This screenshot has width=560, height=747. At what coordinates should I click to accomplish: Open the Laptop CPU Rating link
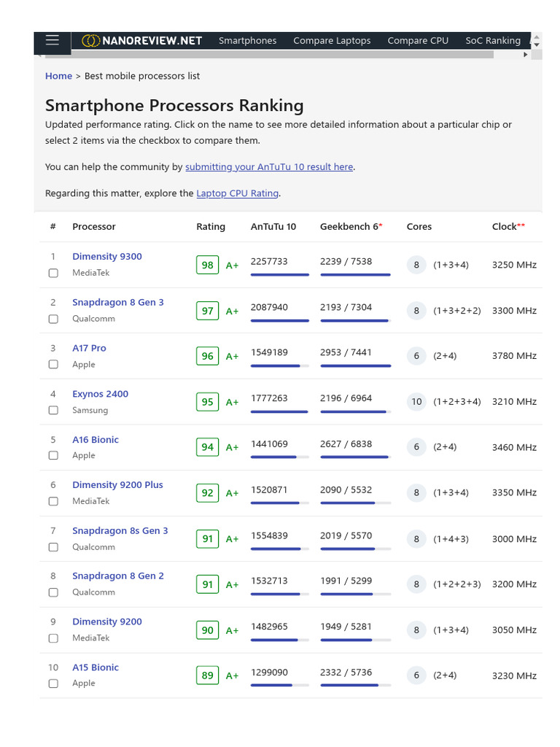[x=237, y=193]
